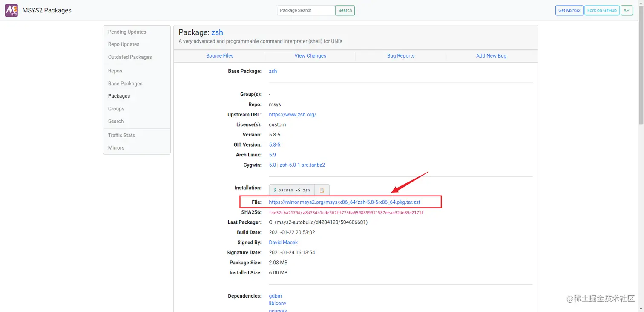Click Repo msys value text
This screenshot has height=312, width=644.
(x=275, y=104)
